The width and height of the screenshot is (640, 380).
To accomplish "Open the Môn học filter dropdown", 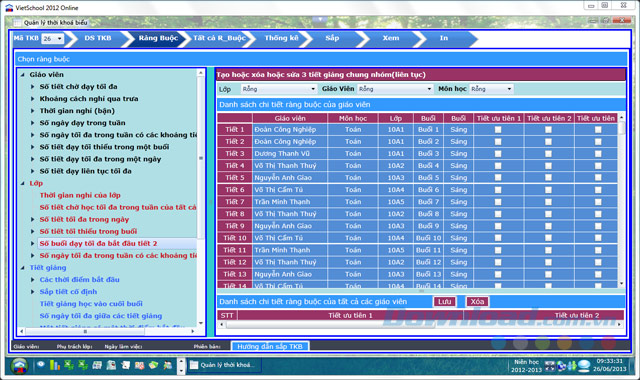I will (x=491, y=89).
